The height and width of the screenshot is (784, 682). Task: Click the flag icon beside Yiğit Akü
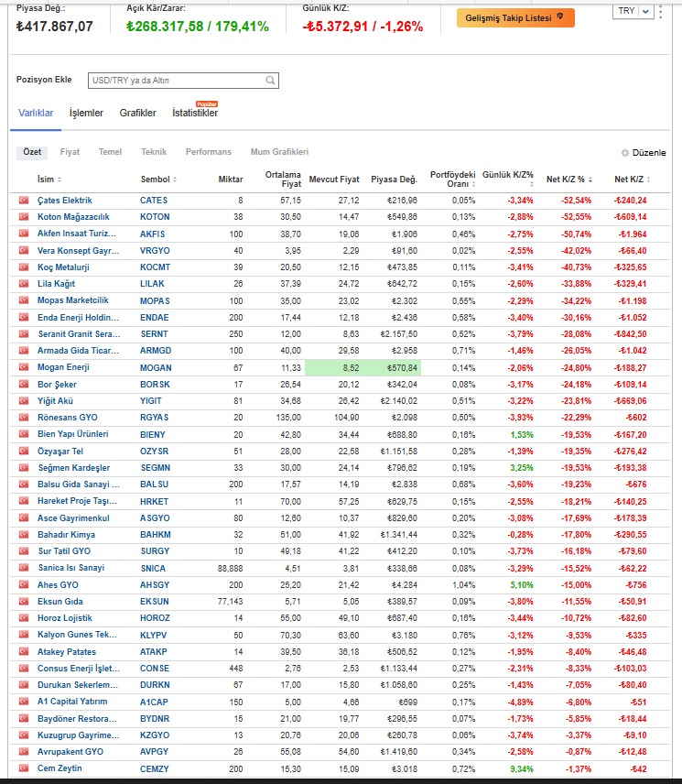[24, 400]
